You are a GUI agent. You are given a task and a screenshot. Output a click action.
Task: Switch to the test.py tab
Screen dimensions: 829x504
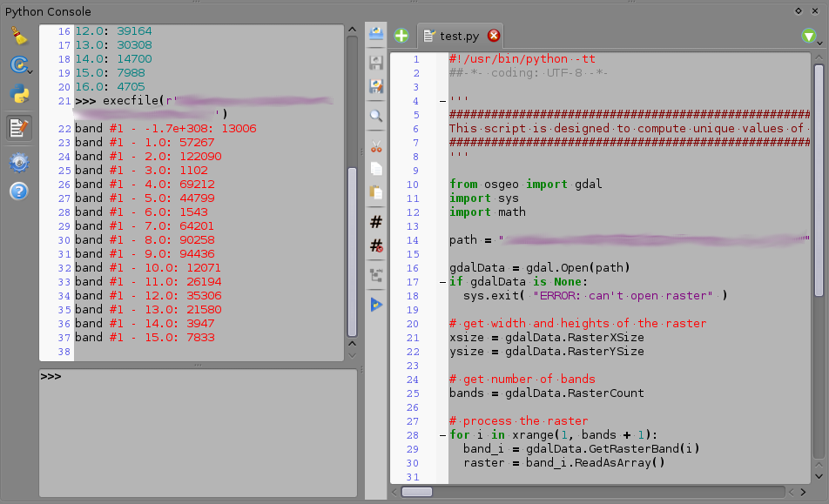[x=459, y=37]
